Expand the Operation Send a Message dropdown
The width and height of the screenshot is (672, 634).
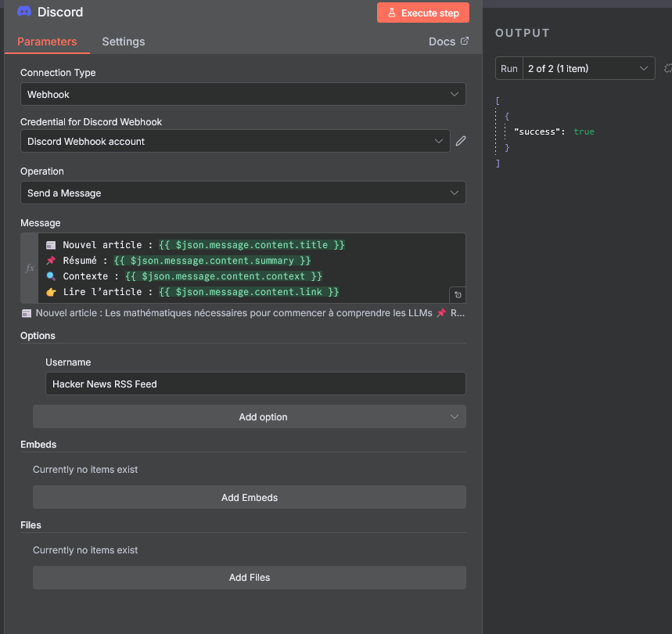[243, 193]
